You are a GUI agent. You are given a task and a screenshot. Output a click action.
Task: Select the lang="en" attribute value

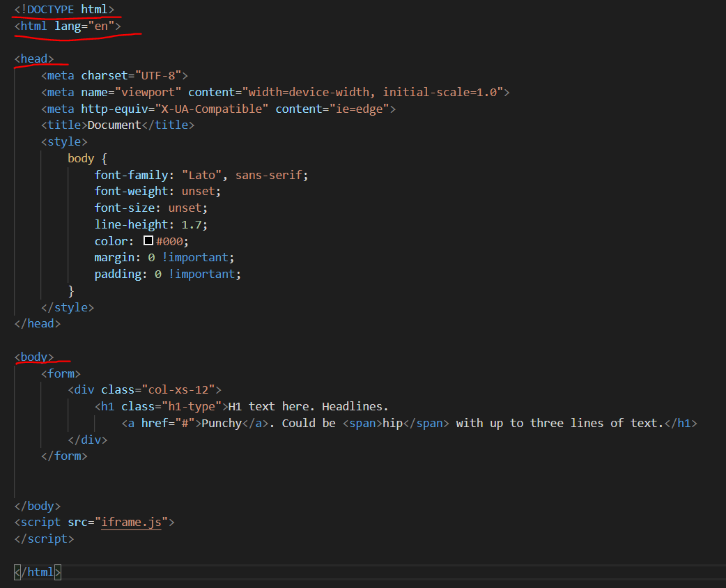[102, 26]
